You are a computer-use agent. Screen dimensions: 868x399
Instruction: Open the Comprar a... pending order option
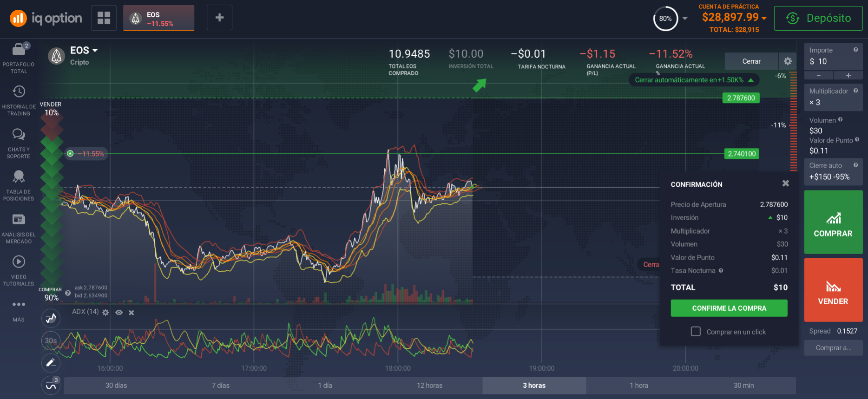[833, 347]
